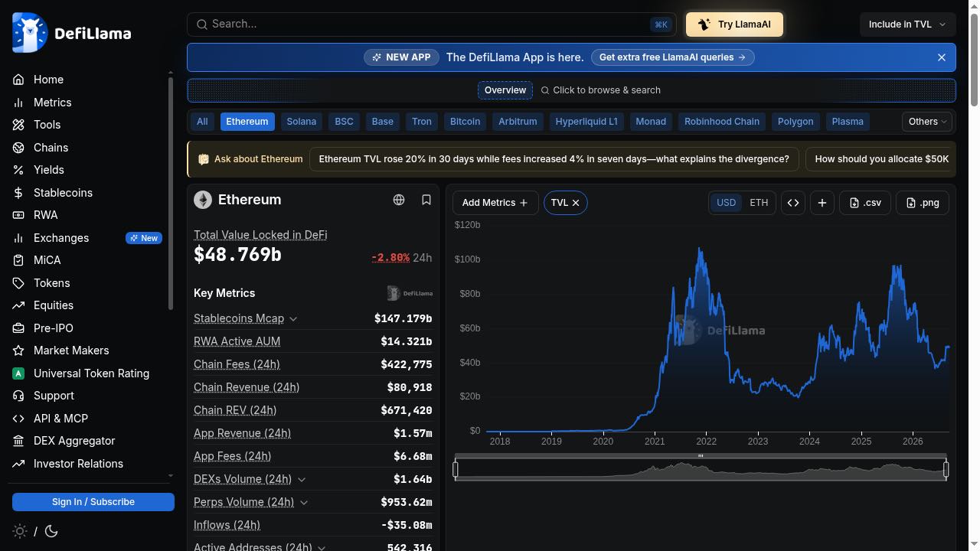
Task: Expand DEXs Volume (24h) details
Action: coord(302,480)
